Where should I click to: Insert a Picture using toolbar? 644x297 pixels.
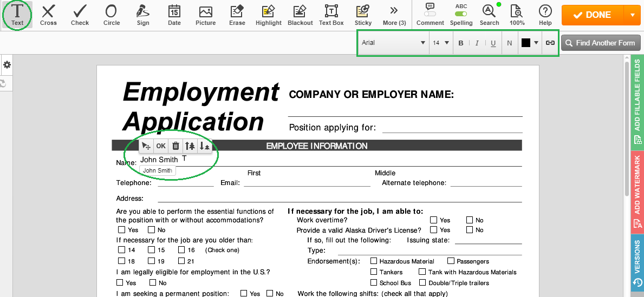tap(206, 15)
